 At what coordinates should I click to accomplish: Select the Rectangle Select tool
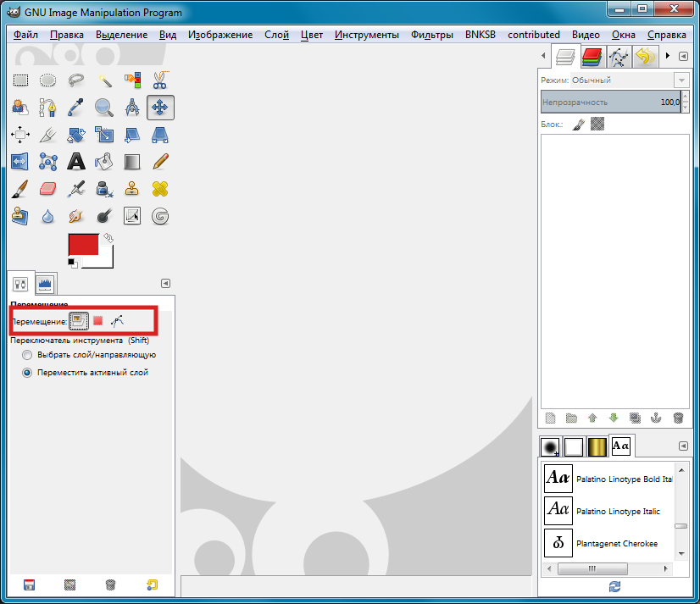click(x=20, y=80)
